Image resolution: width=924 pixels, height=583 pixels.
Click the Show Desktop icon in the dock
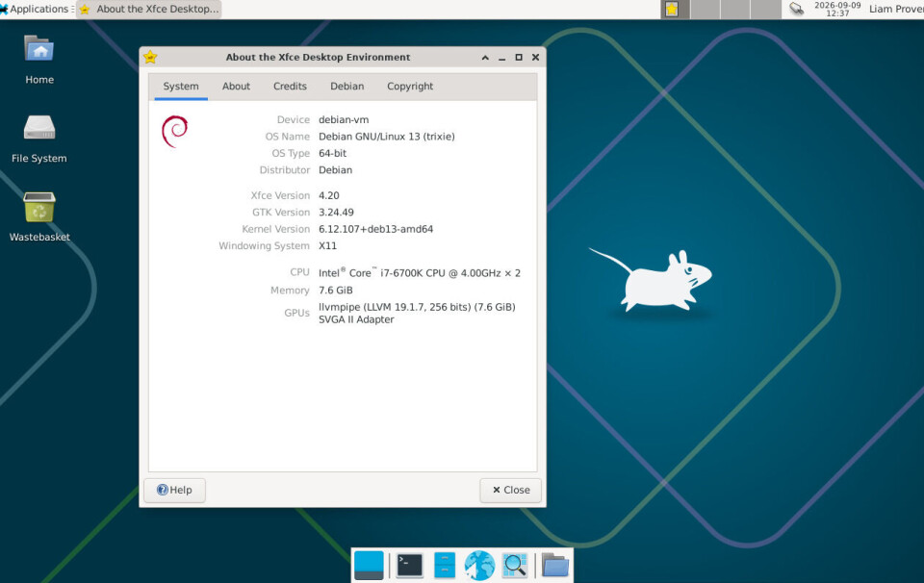(369, 566)
